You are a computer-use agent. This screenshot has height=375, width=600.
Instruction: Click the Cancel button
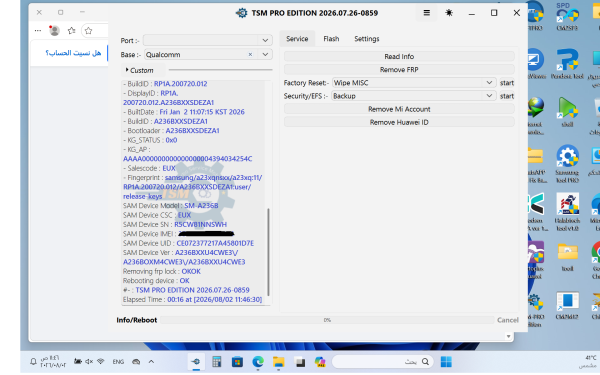[x=507, y=320]
